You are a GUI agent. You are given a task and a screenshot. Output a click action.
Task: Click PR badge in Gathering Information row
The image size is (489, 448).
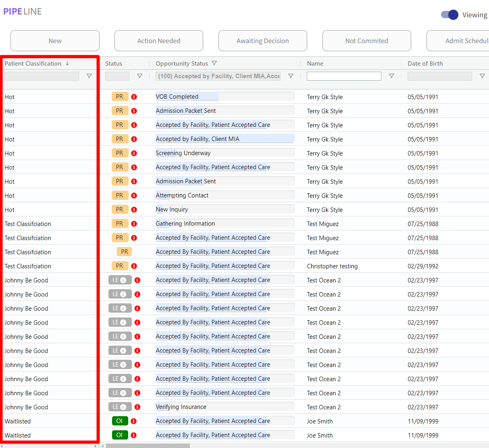120,224
